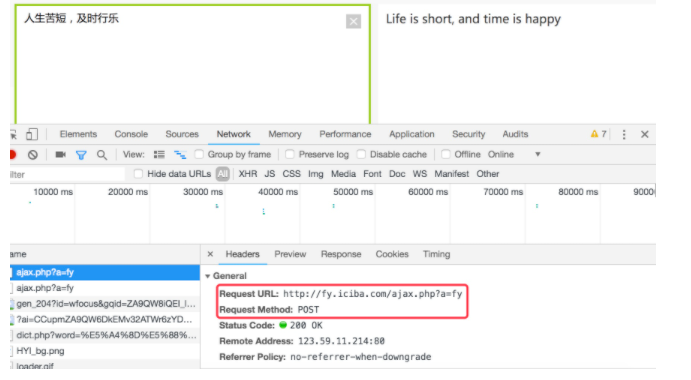691x380 pixels.
Task: Click the translated English result text
Action: click(x=473, y=19)
